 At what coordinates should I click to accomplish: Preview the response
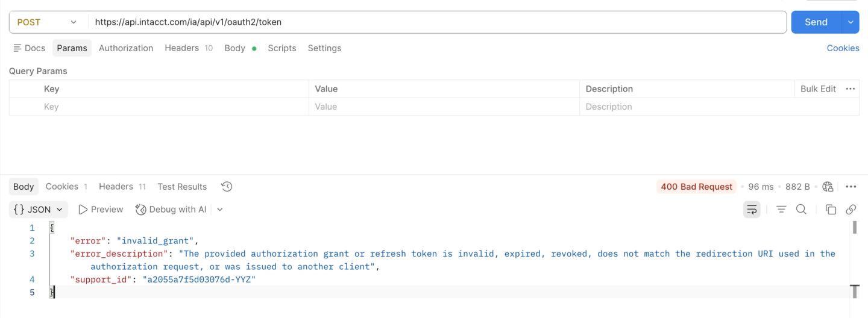pos(101,210)
